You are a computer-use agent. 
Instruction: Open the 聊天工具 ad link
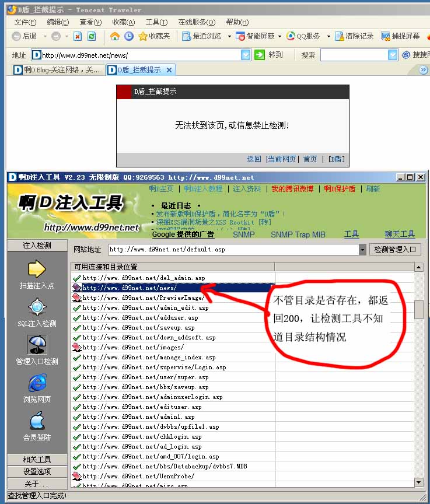click(x=400, y=234)
